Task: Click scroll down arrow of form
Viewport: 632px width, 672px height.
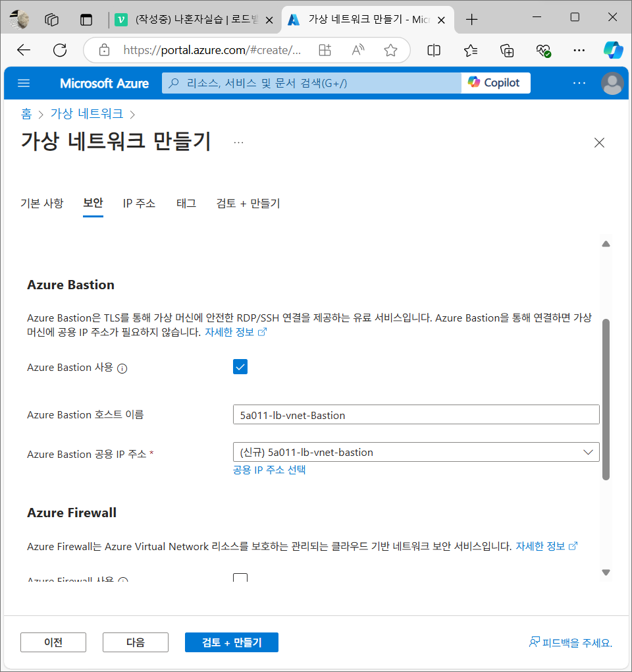Action: [606, 572]
